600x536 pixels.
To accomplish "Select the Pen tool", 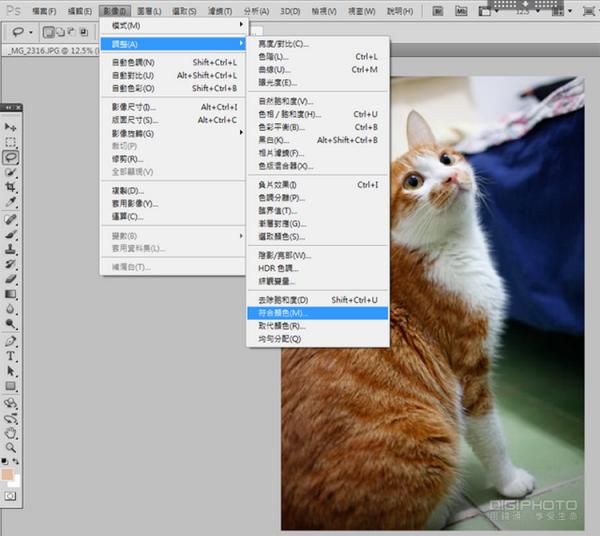I will [x=11, y=341].
